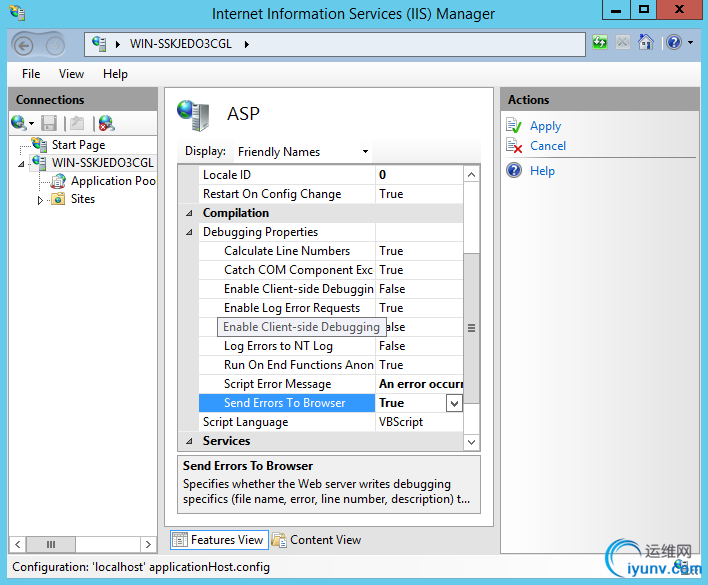Click the ASP feature globe icon
This screenshot has width=708, height=585.
(193, 115)
